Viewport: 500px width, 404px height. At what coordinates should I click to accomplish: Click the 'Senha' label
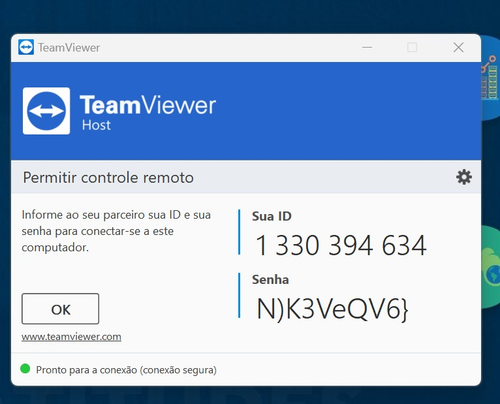tap(270, 279)
